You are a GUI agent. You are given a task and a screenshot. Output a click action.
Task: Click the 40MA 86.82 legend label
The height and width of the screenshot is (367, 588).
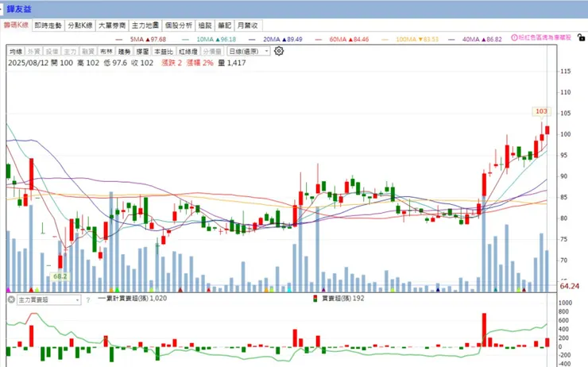point(482,40)
